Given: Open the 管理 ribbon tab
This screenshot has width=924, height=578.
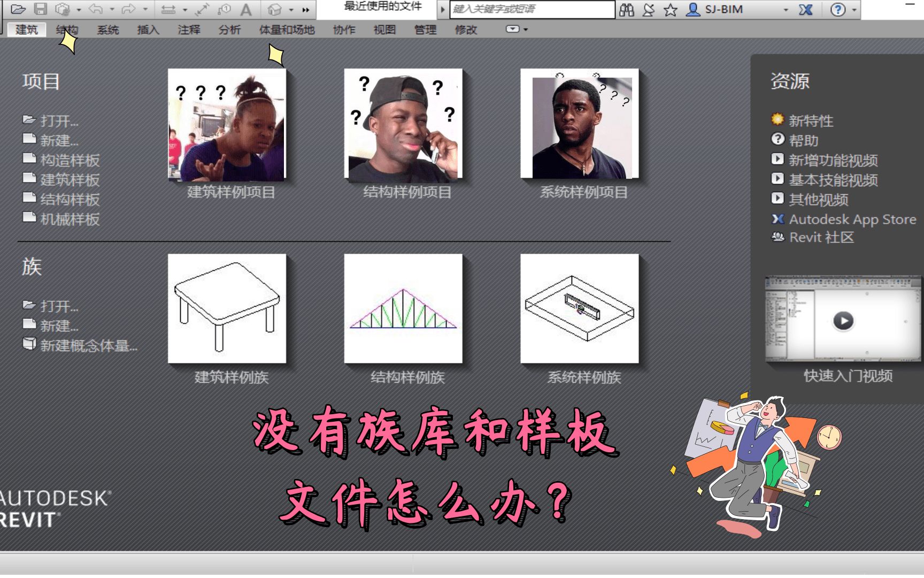Looking at the screenshot, I should (425, 29).
